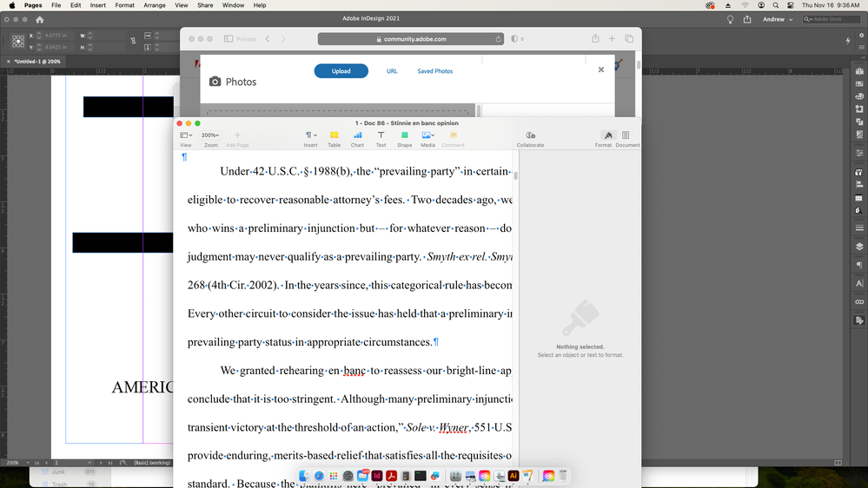
Task: Open the Character panel icon in InDesign dock
Action: pos(859,283)
